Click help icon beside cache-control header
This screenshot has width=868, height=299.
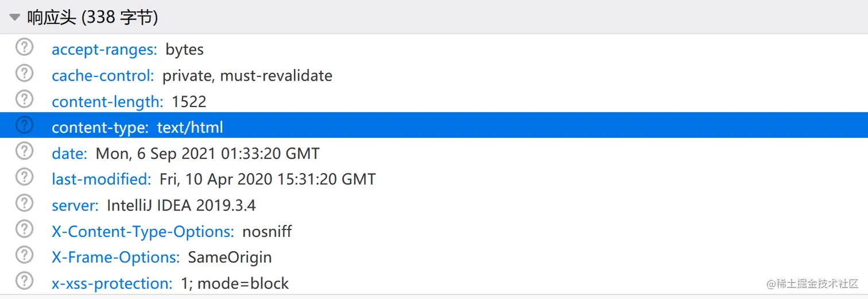coord(24,73)
